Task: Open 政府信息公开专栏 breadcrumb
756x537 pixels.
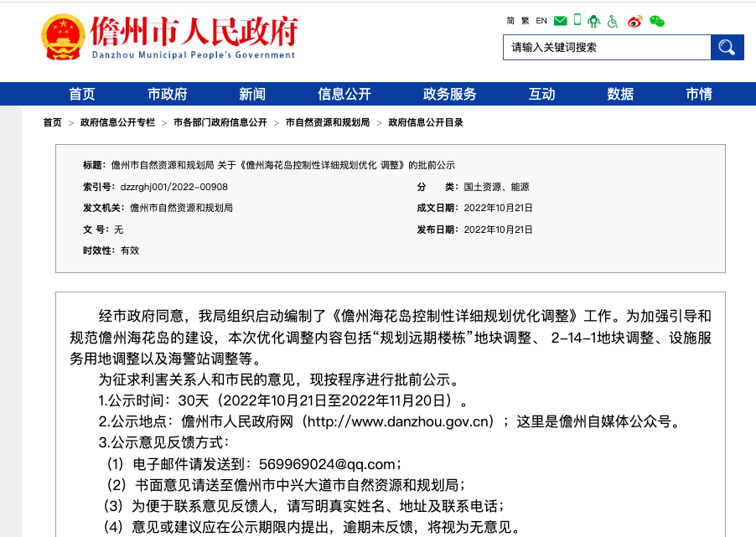Action: pos(117,122)
